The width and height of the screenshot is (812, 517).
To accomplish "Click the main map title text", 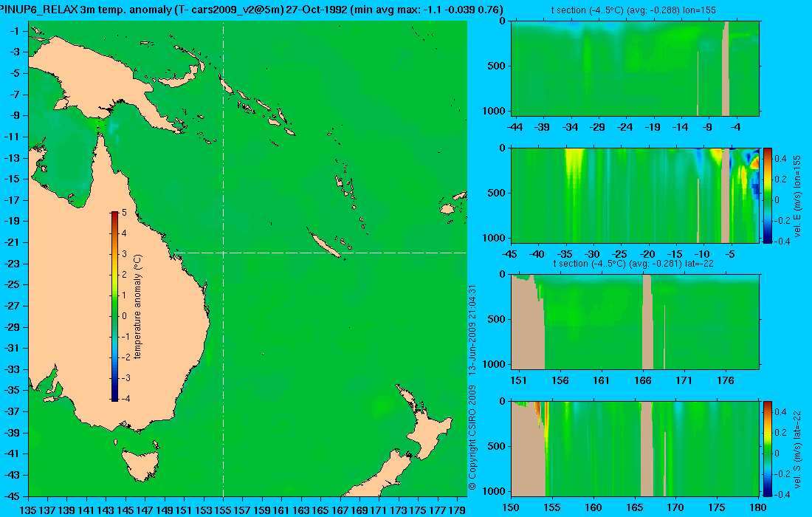I will click(x=251, y=10).
